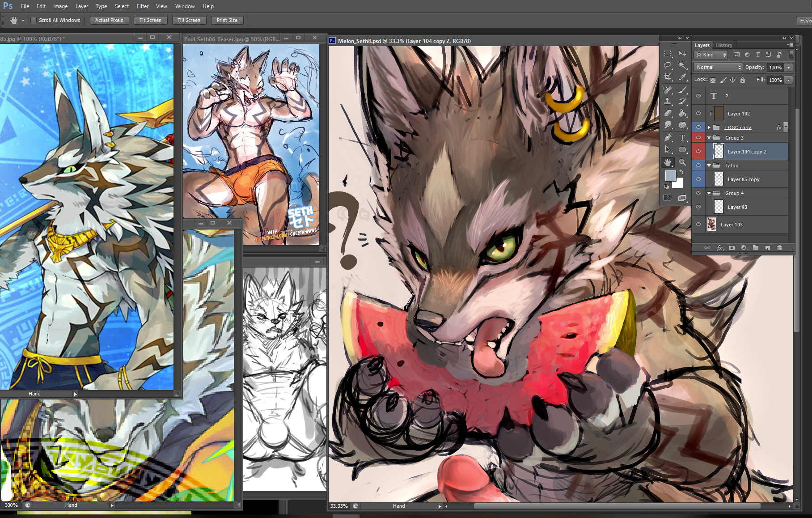Select the Clone Stamp tool

click(x=668, y=102)
